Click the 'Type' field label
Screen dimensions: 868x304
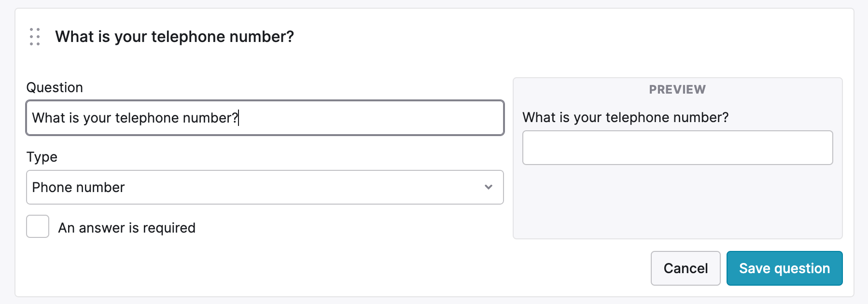tap(42, 157)
